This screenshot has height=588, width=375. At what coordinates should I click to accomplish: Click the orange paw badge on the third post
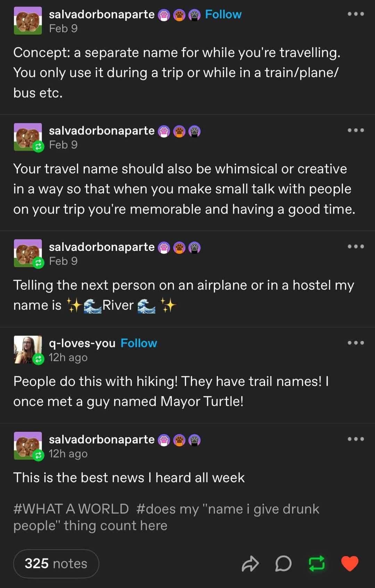pos(180,247)
